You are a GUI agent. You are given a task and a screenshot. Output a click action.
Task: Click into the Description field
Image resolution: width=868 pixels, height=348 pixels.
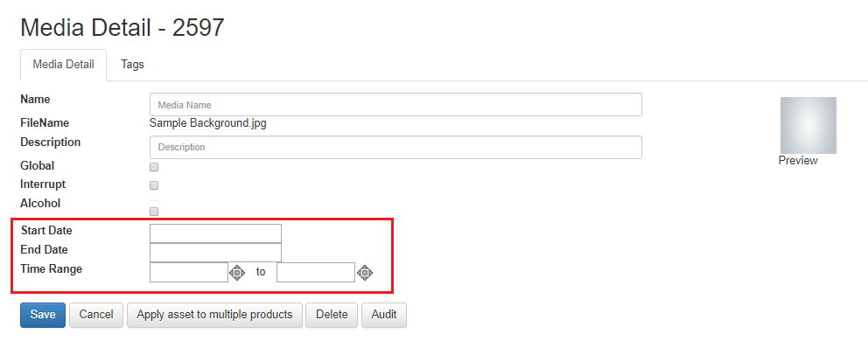395,147
